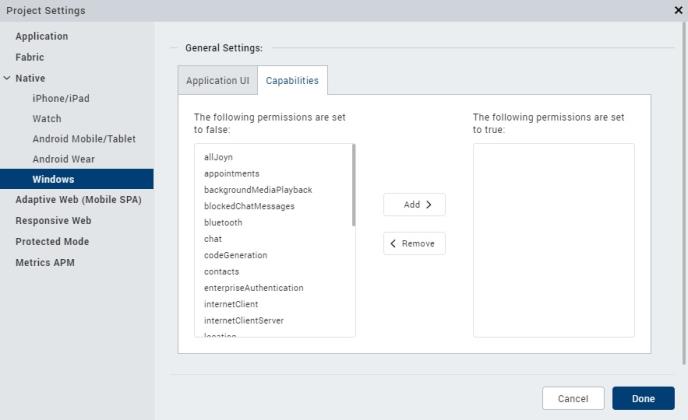Click the Remove permission button
Image resolution: width=688 pixels, height=420 pixels.
point(414,244)
